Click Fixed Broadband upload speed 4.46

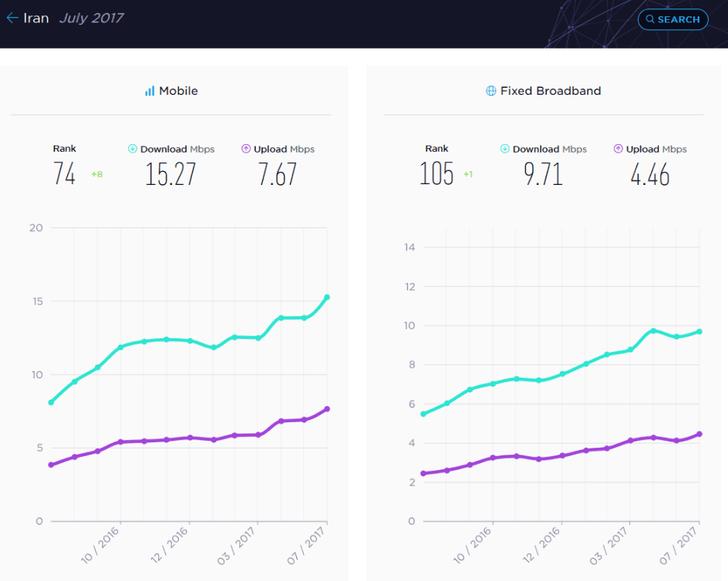[649, 175]
